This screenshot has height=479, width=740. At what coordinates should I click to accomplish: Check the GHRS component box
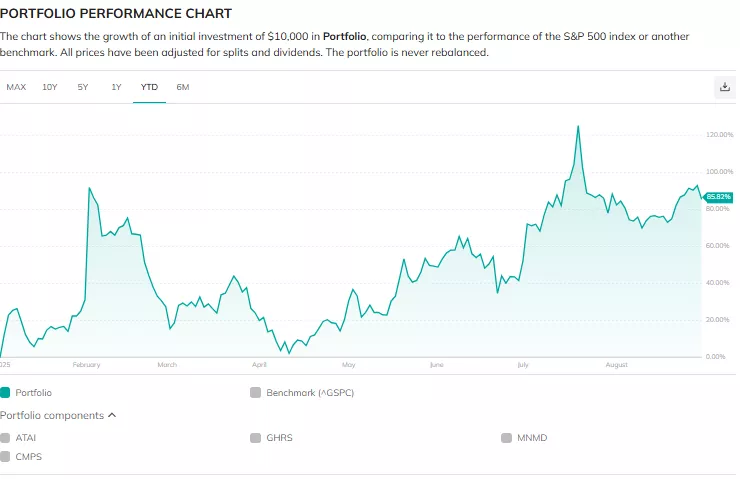click(256, 438)
